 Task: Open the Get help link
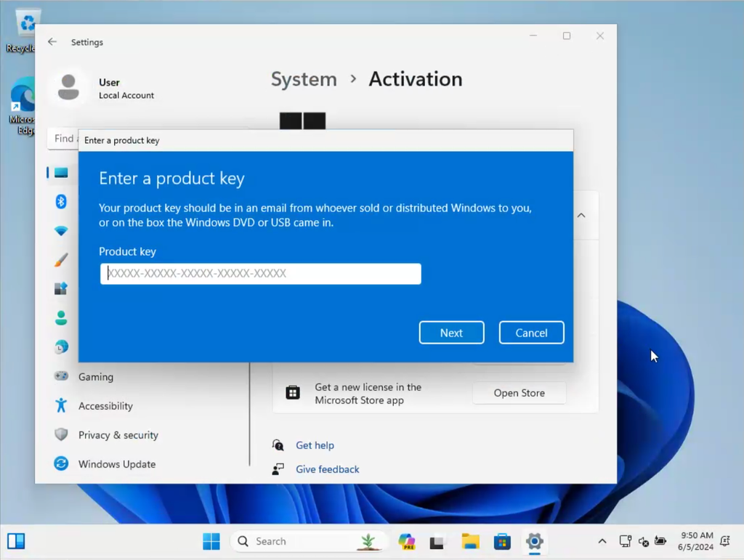coord(315,445)
